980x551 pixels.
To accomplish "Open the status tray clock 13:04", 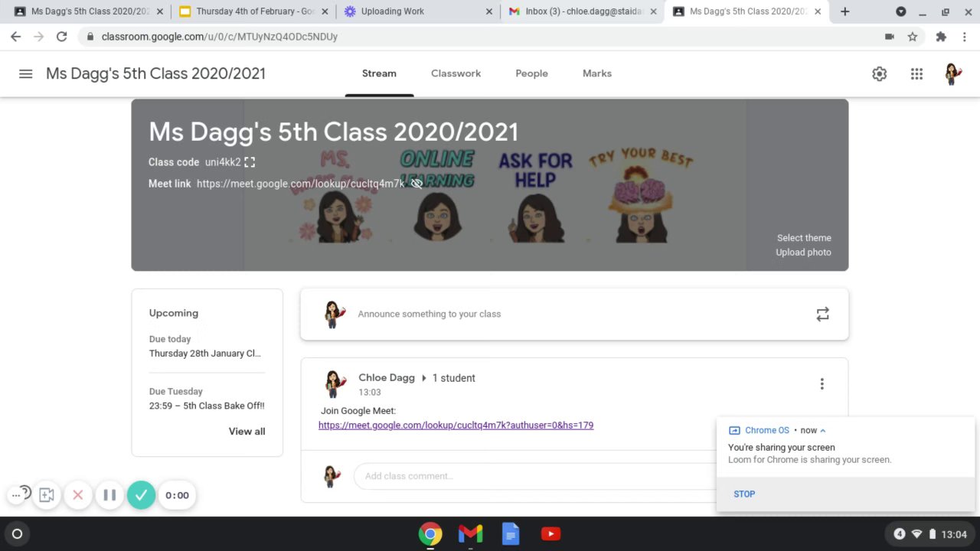I will [954, 534].
